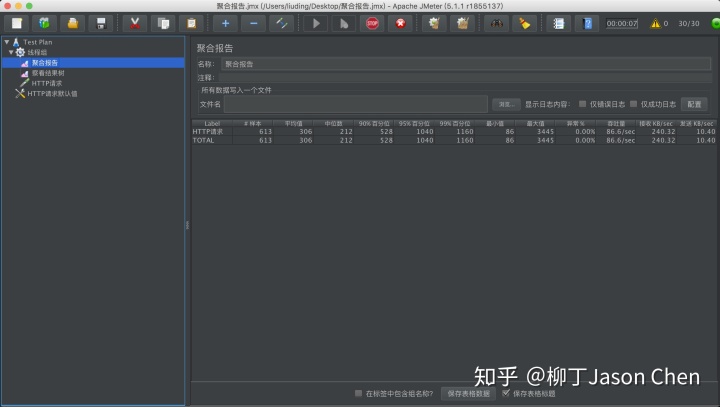The height and width of the screenshot is (407, 720).
Task: Open search with binoculars icon
Action: point(496,23)
